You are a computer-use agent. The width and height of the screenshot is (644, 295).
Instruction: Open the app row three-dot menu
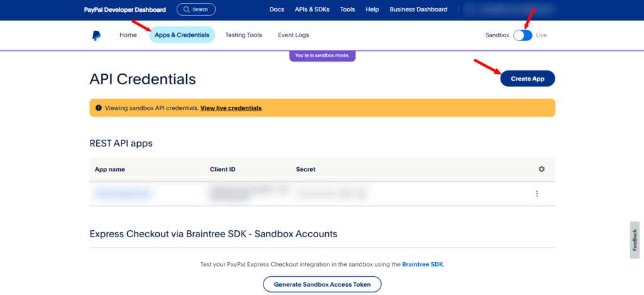click(x=537, y=194)
